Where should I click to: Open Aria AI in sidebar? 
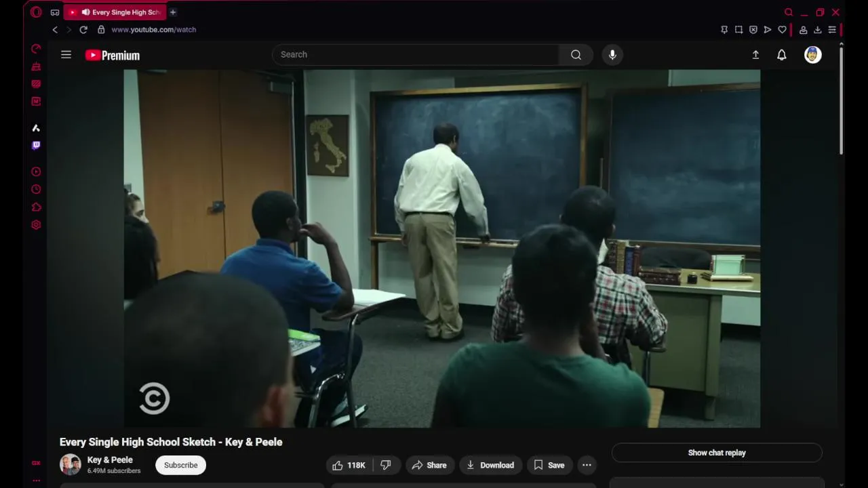pyautogui.click(x=36, y=128)
